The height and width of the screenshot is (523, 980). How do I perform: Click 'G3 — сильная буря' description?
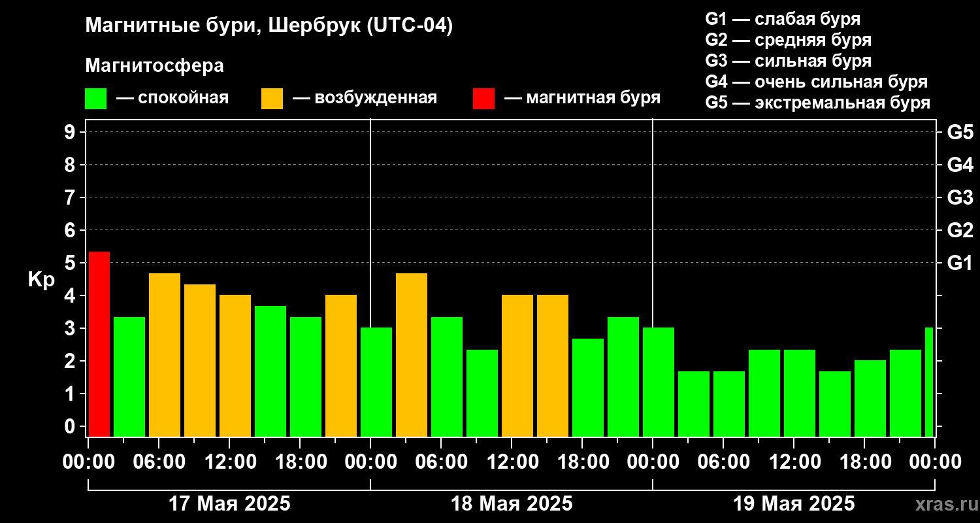coord(788,61)
